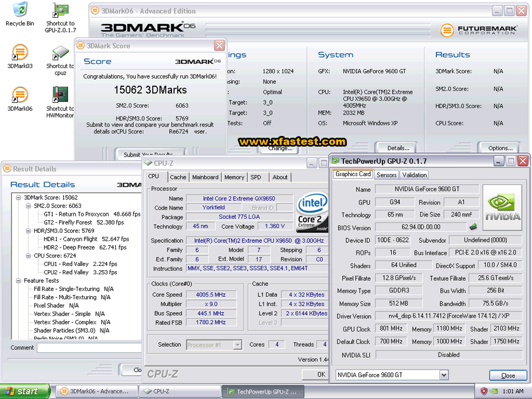Click the BIOS save chip icon in GPU-Z
Viewport: 532px width, 399px height.
[x=473, y=227]
